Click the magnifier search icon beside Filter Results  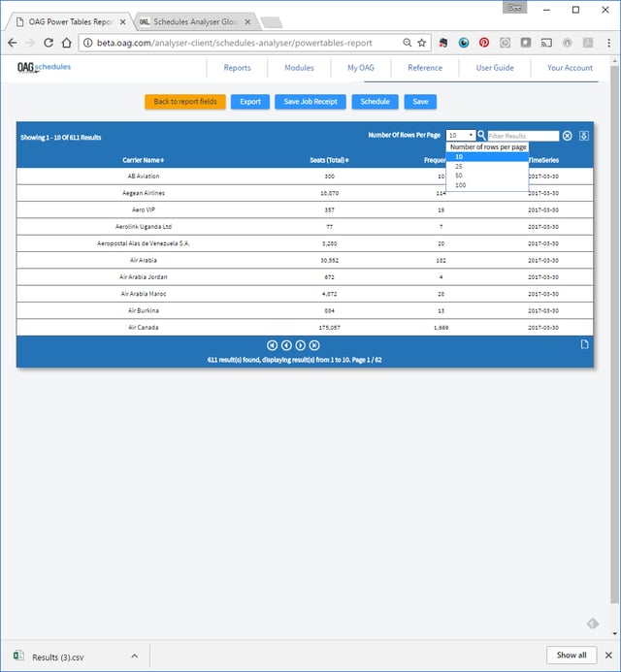coord(481,136)
